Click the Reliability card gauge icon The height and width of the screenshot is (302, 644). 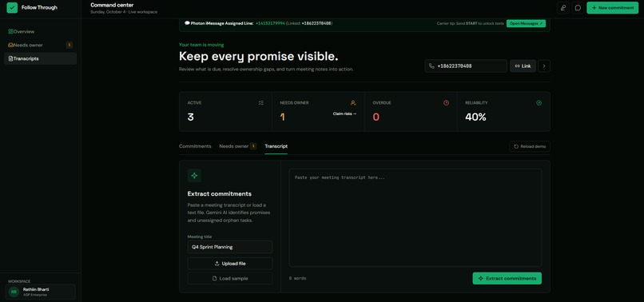click(539, 103)
